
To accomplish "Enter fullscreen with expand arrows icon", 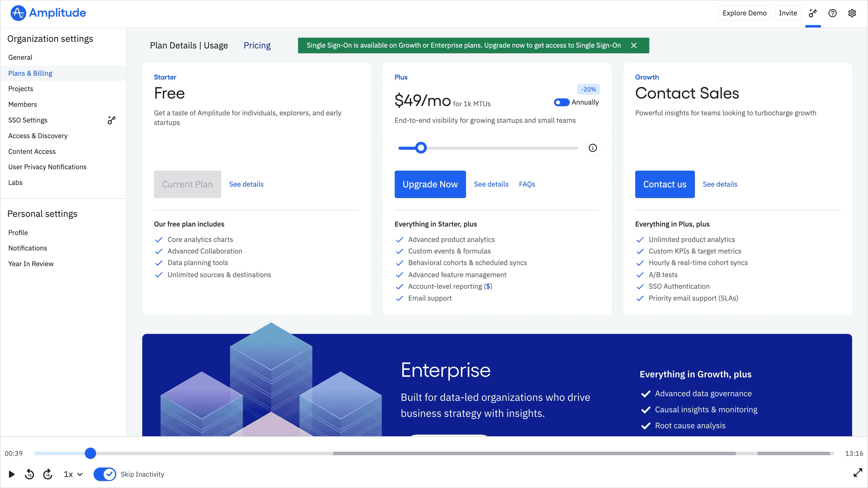I will pyautogui.click(x=858, y=473).
